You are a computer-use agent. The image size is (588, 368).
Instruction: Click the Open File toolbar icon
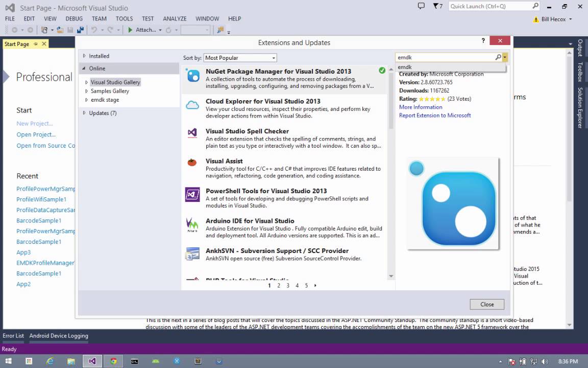pyautogui.click(x=60, y=30)
